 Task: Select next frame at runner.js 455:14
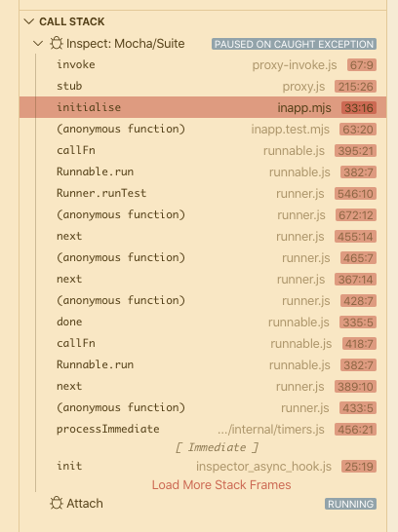tap(203, 236)
